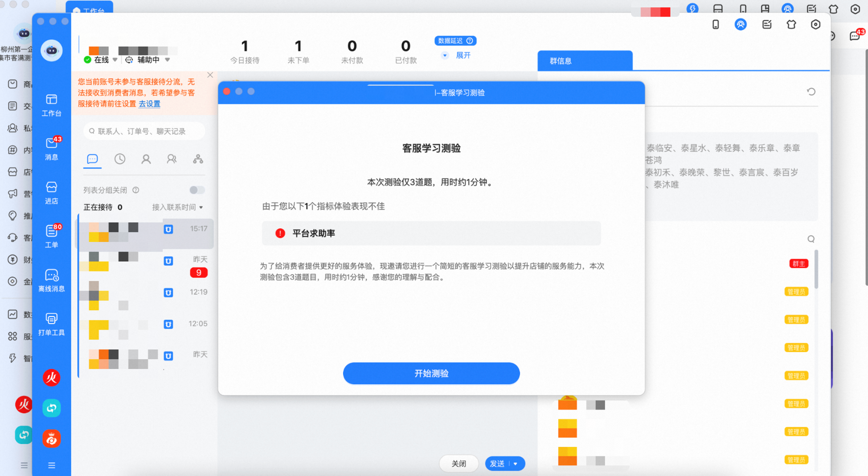Image resolution: width=868 pixels, height=476 pixels.
Task: Open 离线消息 in the sidebar
Action: 51,280
